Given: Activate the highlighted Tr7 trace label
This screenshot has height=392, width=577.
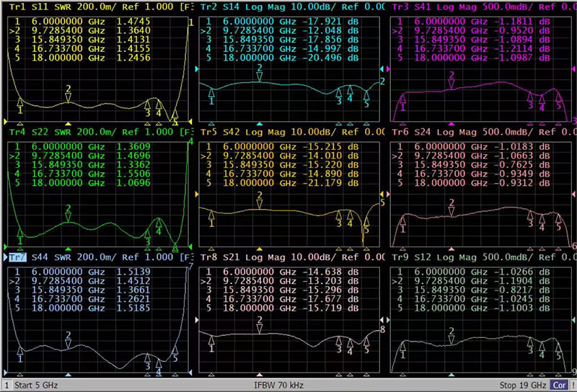Looking at the screenshot, I should pyautogui.click(x=16, y=257).
